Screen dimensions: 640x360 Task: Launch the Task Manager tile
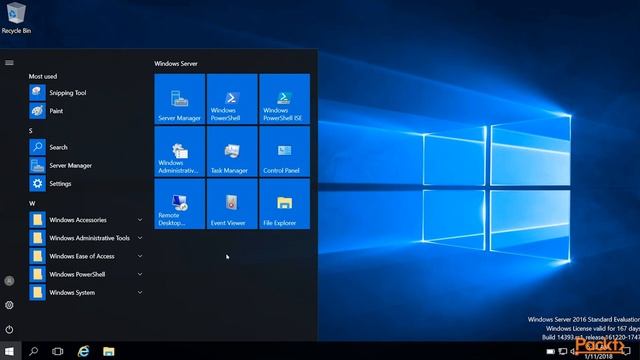click(232, 151)
